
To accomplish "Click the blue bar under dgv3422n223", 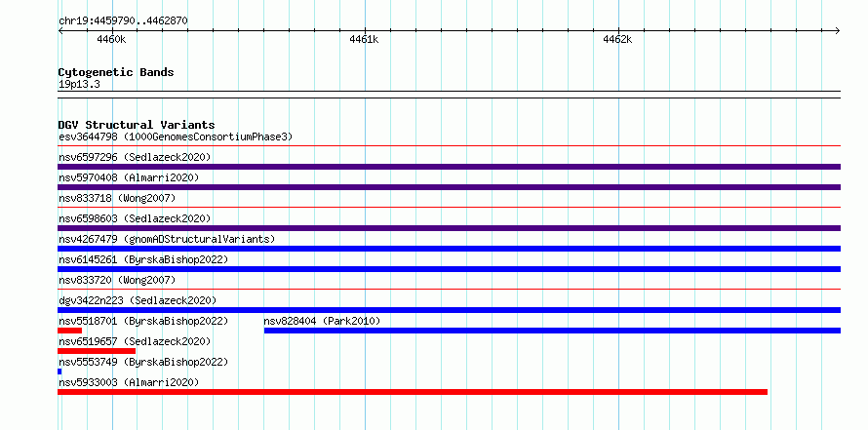I will 449,310.
